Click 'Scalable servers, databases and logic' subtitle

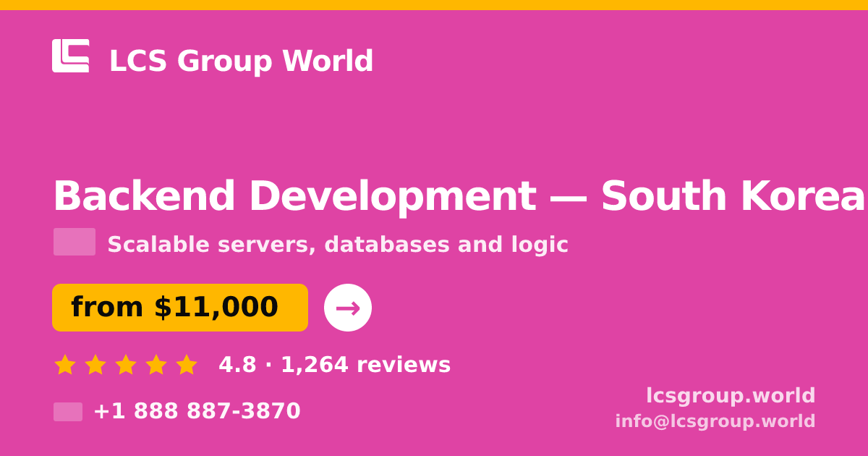point(338,245)
